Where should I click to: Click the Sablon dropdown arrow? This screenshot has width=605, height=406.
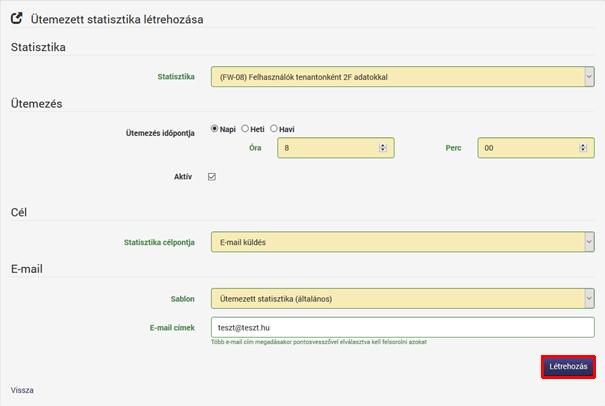(x=589, y=298)
